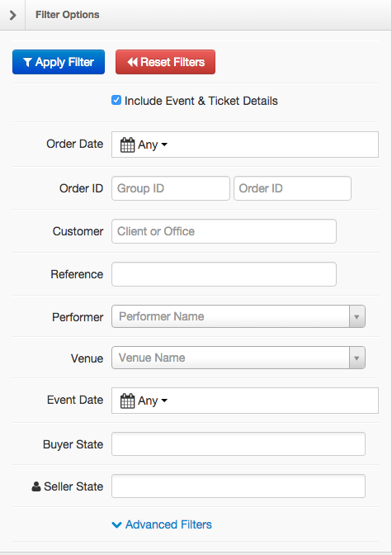Viewport: 392px width, 555px height.
Task: Click calendar icon in Order Date
Action: tap(127, 145)
